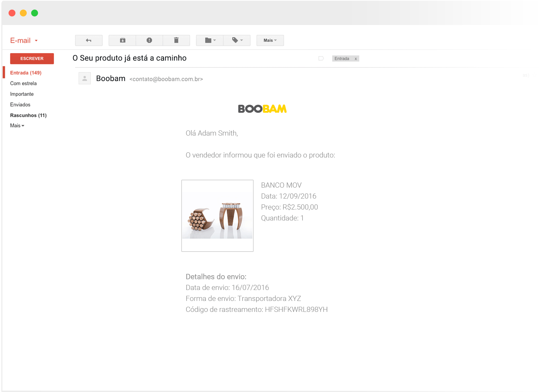Archive this email with the archive icon
Screen dimensions: 548x392
click(122, 40)
